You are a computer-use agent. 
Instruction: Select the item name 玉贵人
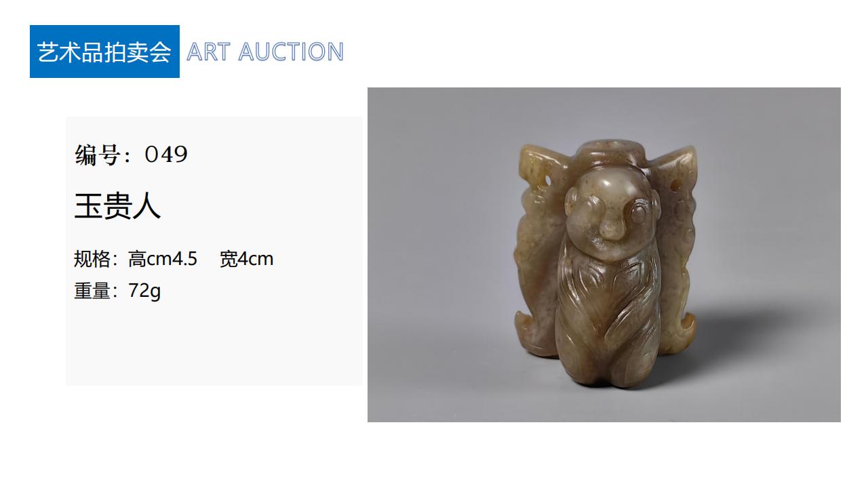[117, 206]
